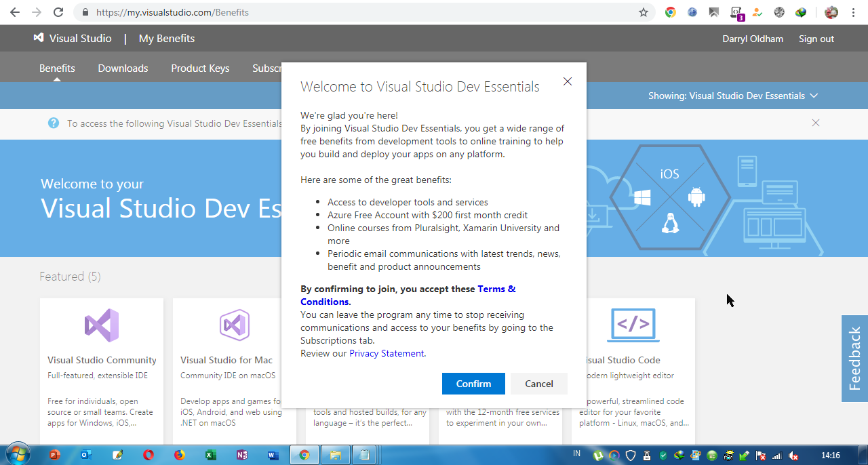Switch to the Downloads tab
The image size is (868, 465).
123,68
